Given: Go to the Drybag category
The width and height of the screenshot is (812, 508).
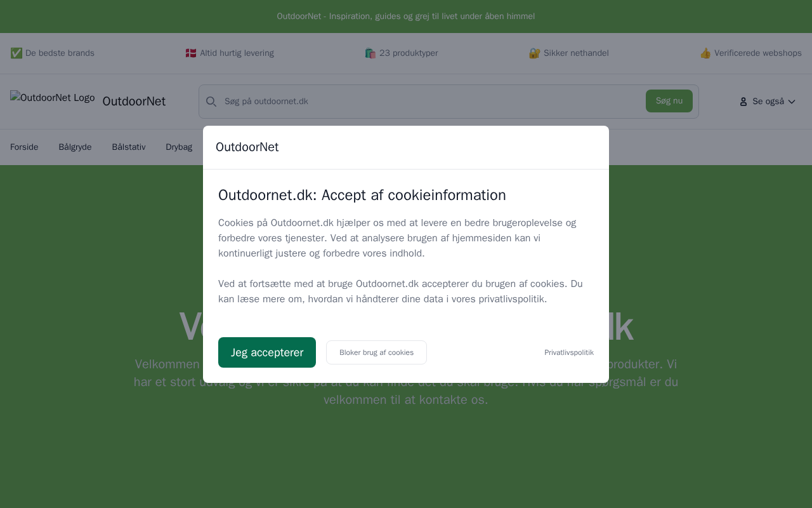Looking at the screenshot, I should (x=179, y=147).
